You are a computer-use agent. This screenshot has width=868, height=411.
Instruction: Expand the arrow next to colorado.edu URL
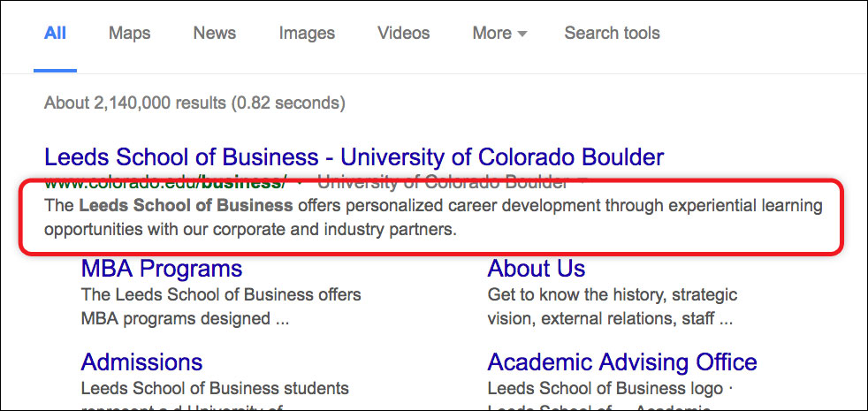(300, 182)
